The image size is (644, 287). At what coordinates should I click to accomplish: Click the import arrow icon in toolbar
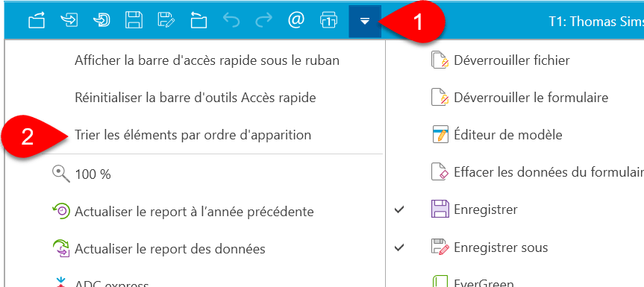[x=69, y=20]
